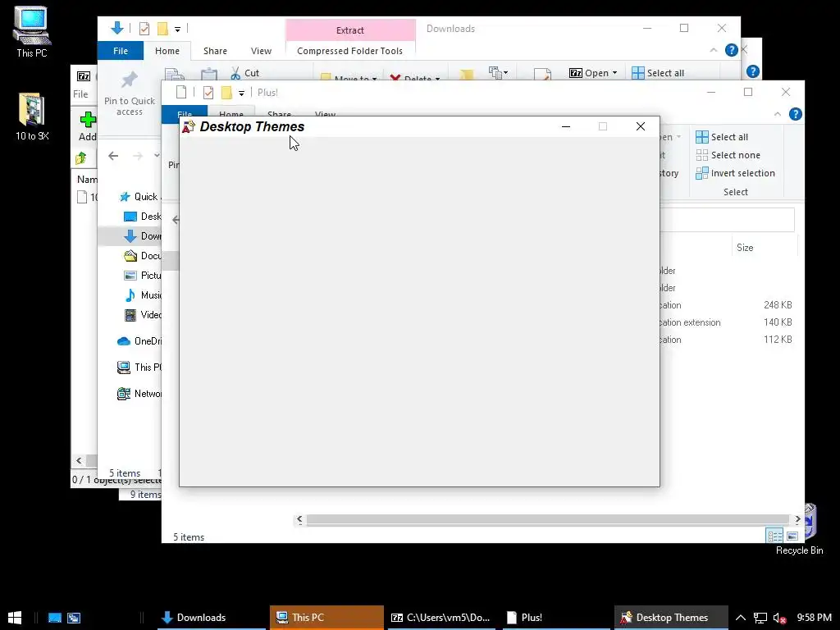Switch to 7-Zip C:\Users\vm5 taskbar window
This screenshot has width=840, height=630.
[441, 618]
